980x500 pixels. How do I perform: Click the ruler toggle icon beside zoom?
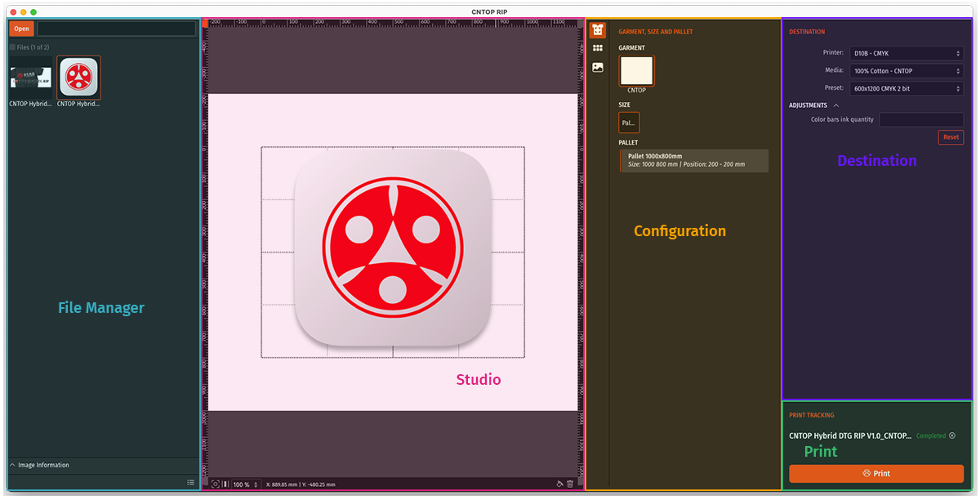(x=225, y=484)
